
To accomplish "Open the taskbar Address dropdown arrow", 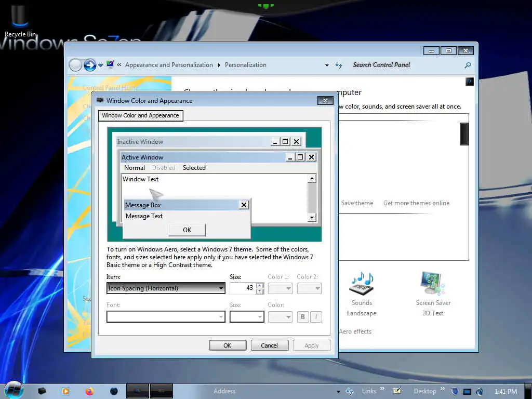I will coord(338,392).
